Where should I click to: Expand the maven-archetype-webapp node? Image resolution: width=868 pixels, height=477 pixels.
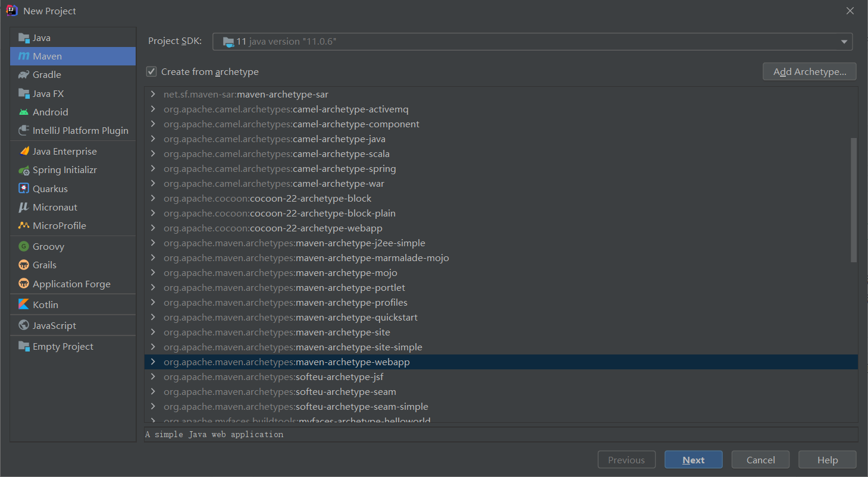tap(153, 362)
